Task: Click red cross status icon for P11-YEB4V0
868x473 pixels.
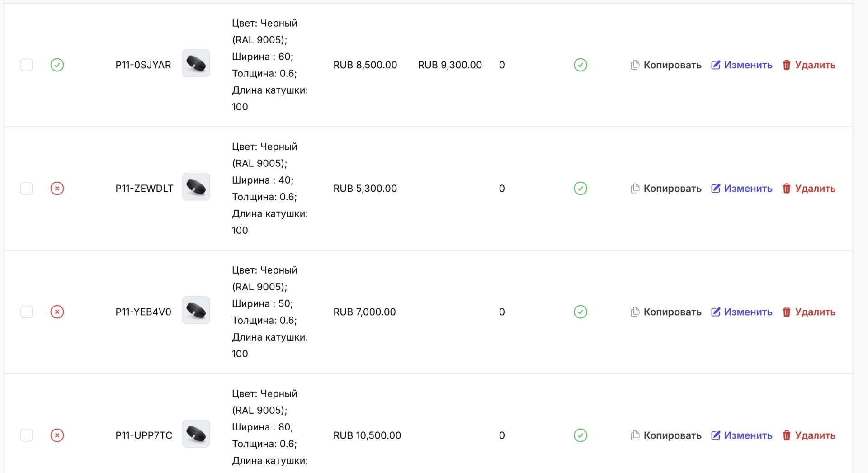Action: [x=57, y=312]
